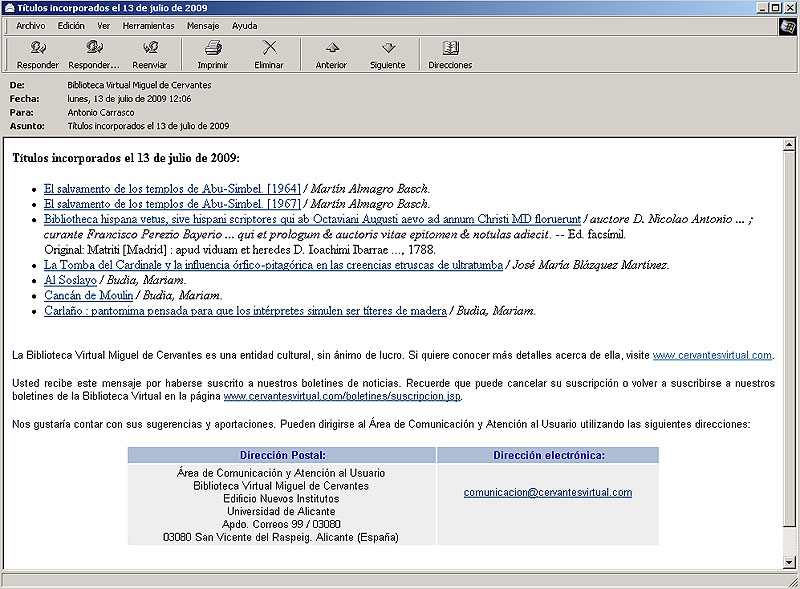Image resolution: width=800 pixels, height=589 pixels.
Task: Click the Responder (reply) icon
Action: [x=38, y=48]
